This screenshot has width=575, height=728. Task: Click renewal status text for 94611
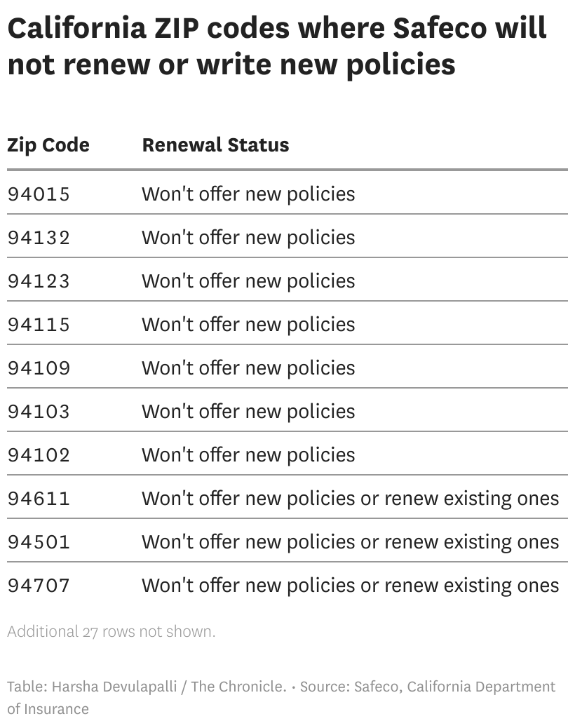coord(350,498)
